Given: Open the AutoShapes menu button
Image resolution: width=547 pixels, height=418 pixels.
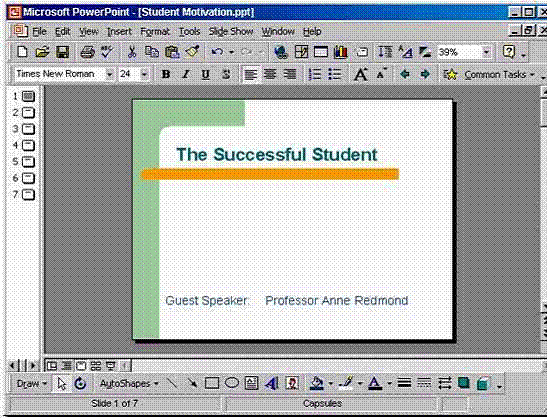Looking at the screenshot, I should pyautogui.click(x=129, y=383).
